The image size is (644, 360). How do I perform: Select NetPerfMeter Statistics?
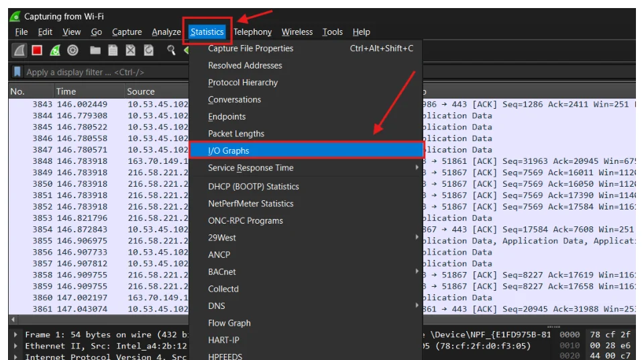pyautogui.click(x=306, y=204)
